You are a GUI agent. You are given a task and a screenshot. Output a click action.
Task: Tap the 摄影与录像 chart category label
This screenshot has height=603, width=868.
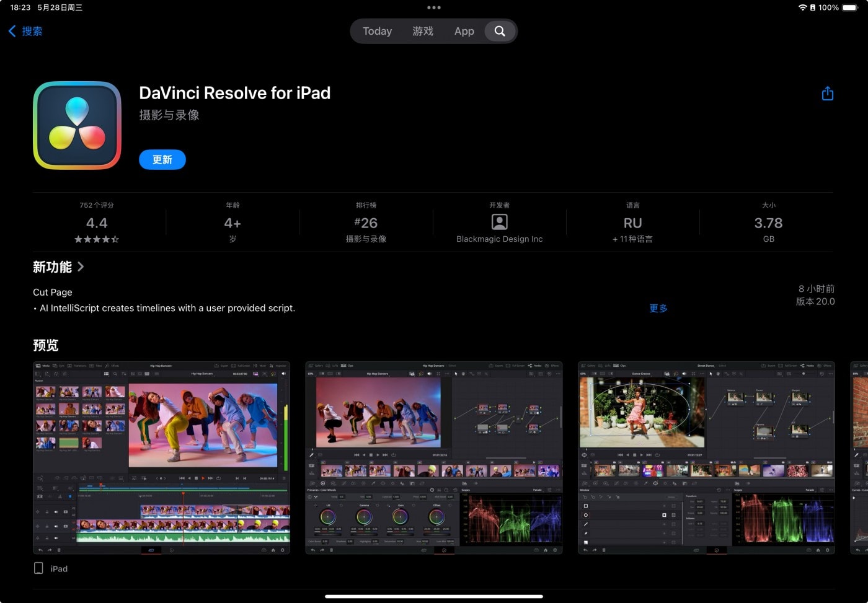tap(366, 239)
